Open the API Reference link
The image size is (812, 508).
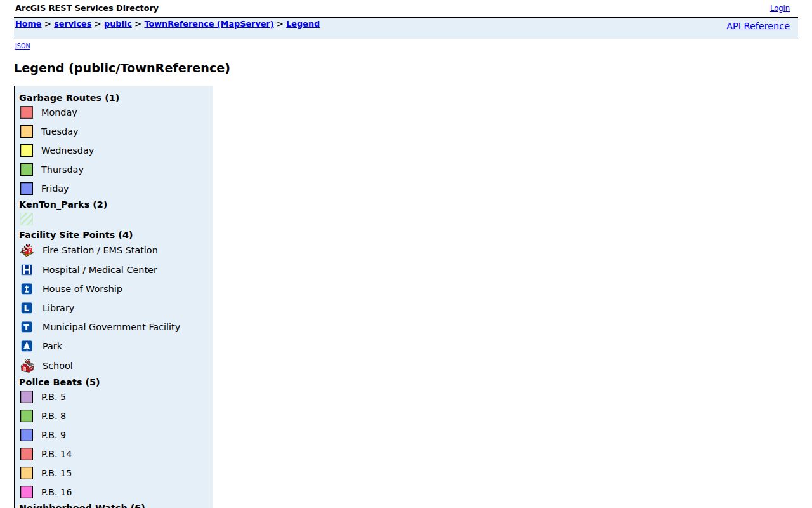(x=758, y=26)
